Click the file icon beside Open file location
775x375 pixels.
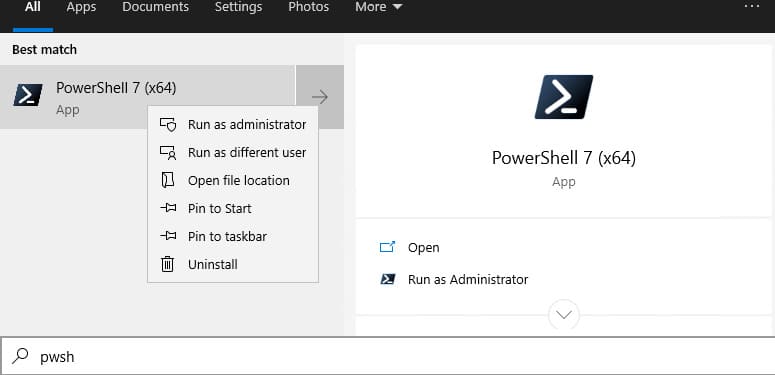[x=168, y=180]
